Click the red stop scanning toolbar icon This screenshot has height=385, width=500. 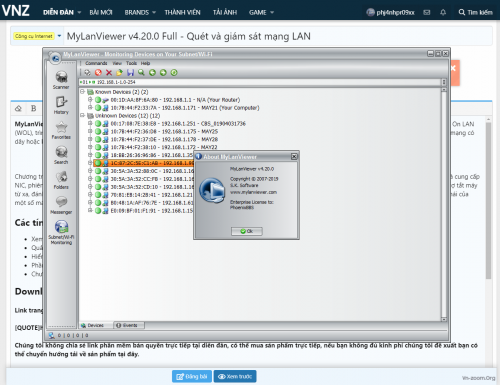point(98,73)
